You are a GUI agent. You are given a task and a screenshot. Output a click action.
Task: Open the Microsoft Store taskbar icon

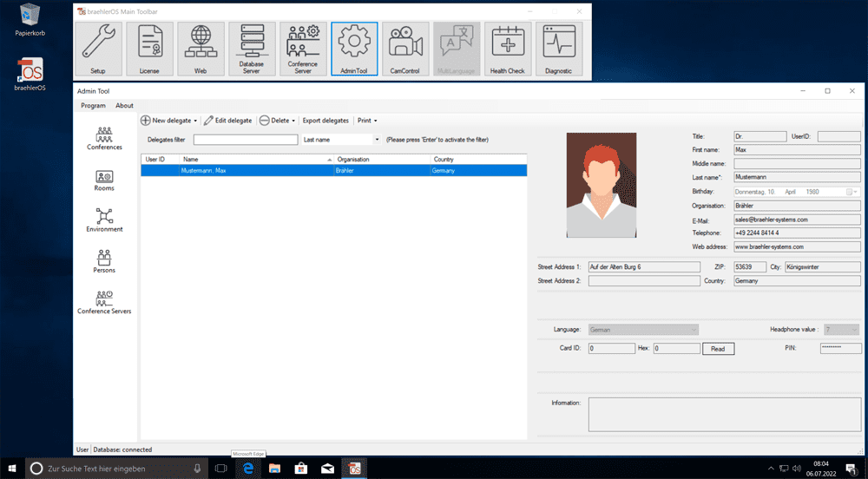301,469
